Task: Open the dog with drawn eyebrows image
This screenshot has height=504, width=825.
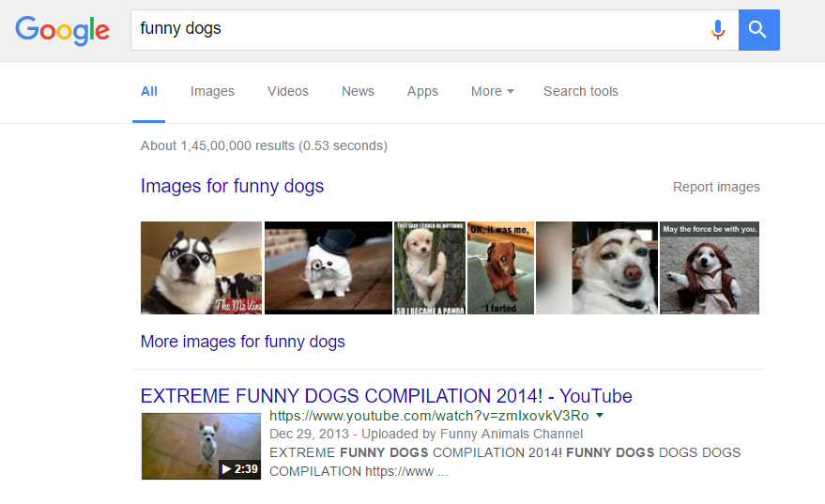Action: click(x=597, y=267)
